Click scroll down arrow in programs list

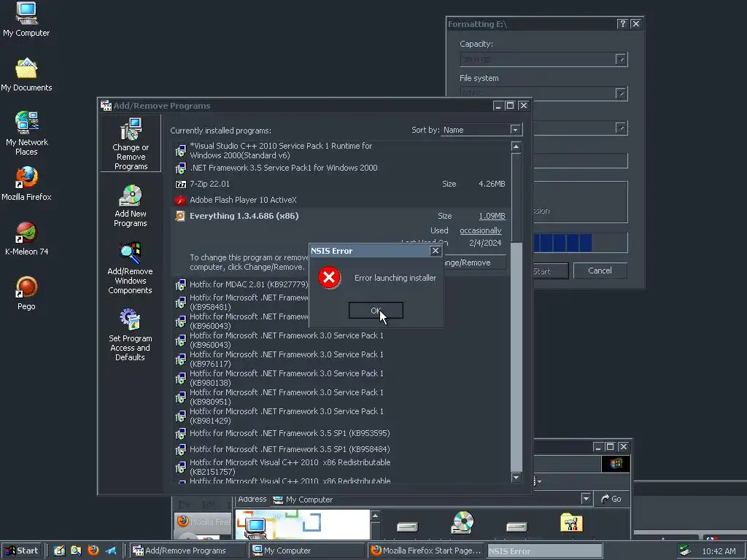(516, 477)
